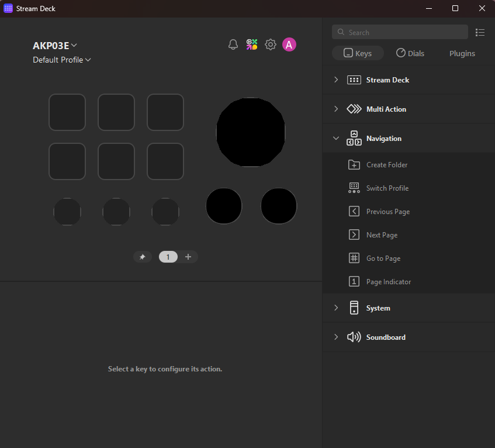Click the Stream Deck app icon in title bar
Viewport: 495px width, 448px height.
tap(8, 9)
